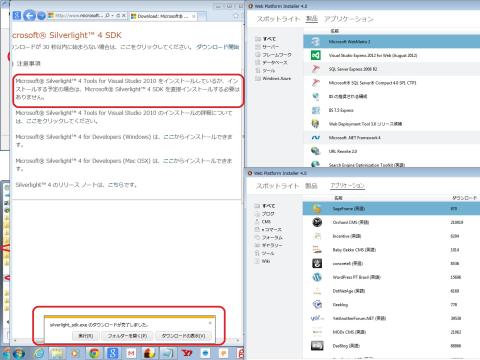The height and width of the screenshot is (360, 480).
Task: Open Google Chrome from the taskbar
Action: point(94,353)
